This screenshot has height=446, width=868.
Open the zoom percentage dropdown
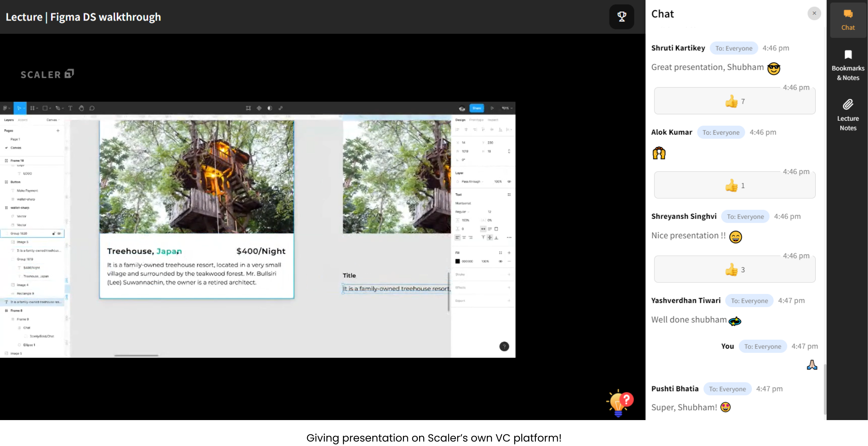(507, 108)
